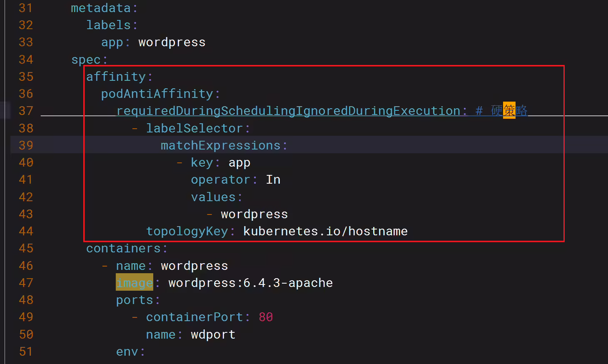Click the operator value In

273,180
